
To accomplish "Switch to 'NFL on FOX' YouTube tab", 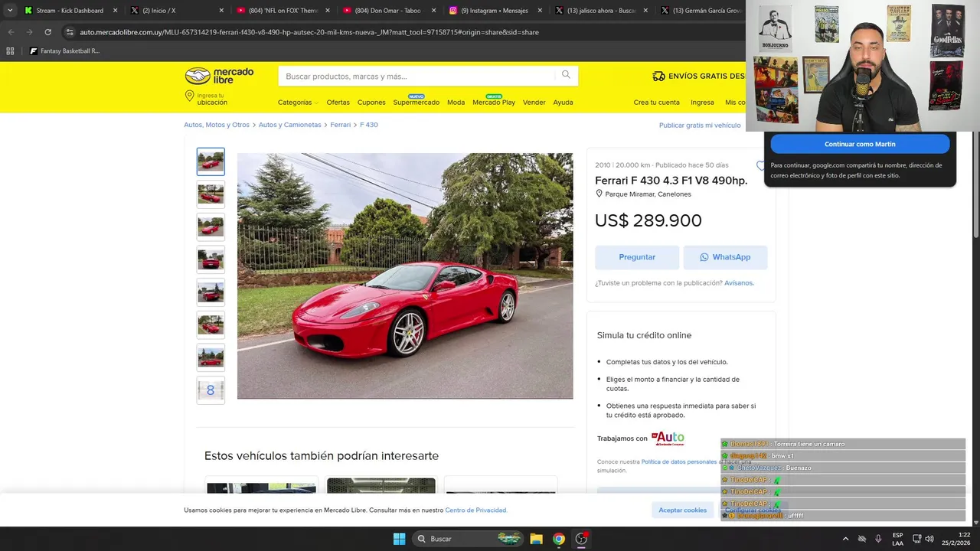I will tap(283, 11).
